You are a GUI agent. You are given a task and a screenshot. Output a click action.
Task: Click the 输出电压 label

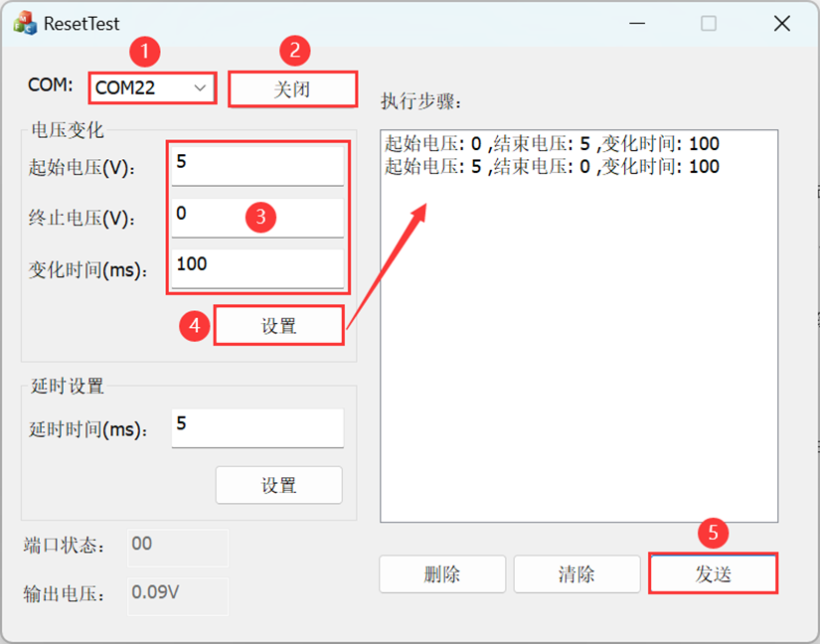64,594
